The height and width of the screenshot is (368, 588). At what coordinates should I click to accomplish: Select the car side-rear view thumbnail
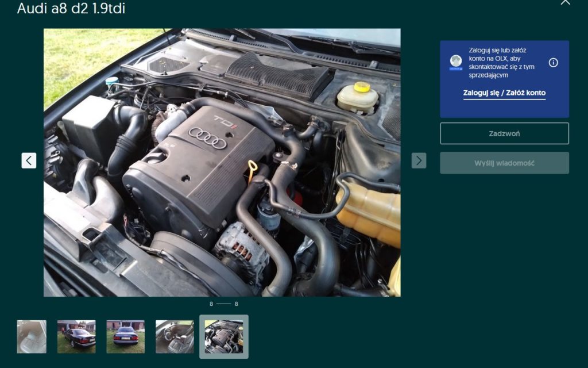coord(76,337)
